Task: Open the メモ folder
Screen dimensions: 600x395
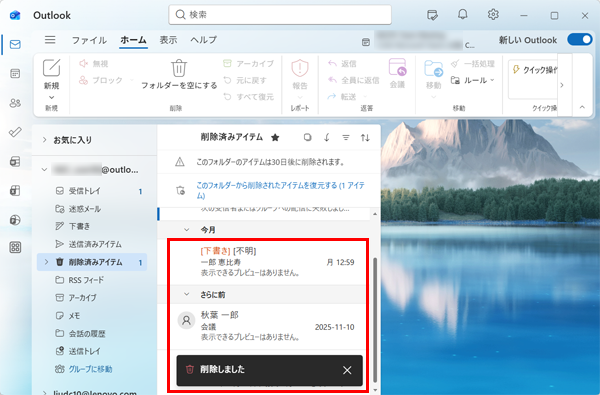Action: tap(92, 315)
